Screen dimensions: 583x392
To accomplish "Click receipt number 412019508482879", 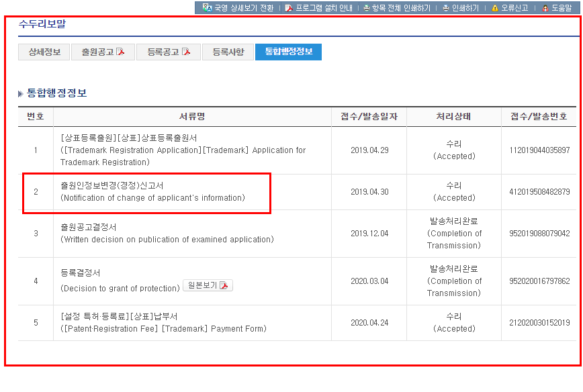I will pyautogui.click(x=539, y=192).
